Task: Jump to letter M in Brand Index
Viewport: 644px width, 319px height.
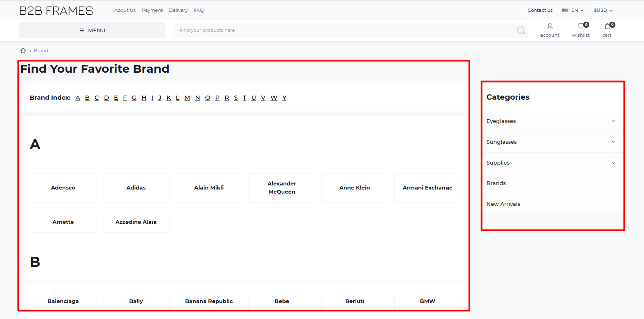Action: (x=187, y=98)
